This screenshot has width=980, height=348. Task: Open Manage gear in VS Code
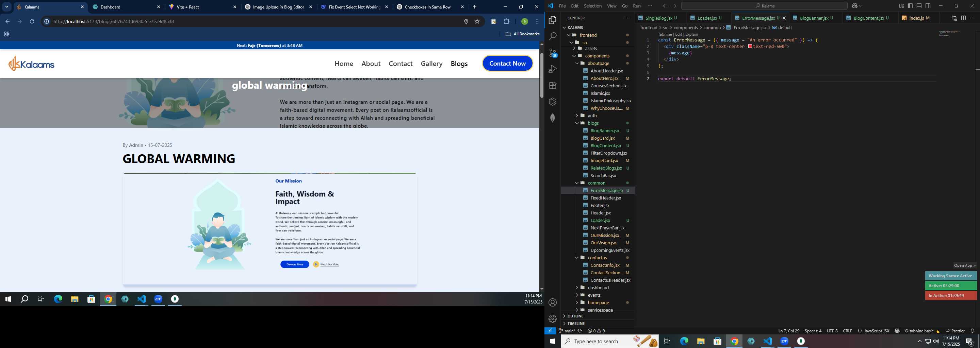[x=552, y=319]
